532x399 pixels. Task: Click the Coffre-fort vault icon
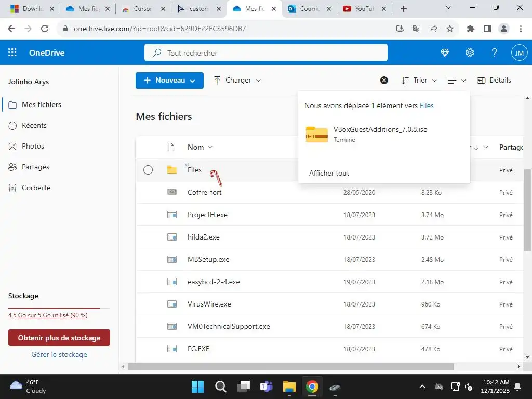(172, 192)
